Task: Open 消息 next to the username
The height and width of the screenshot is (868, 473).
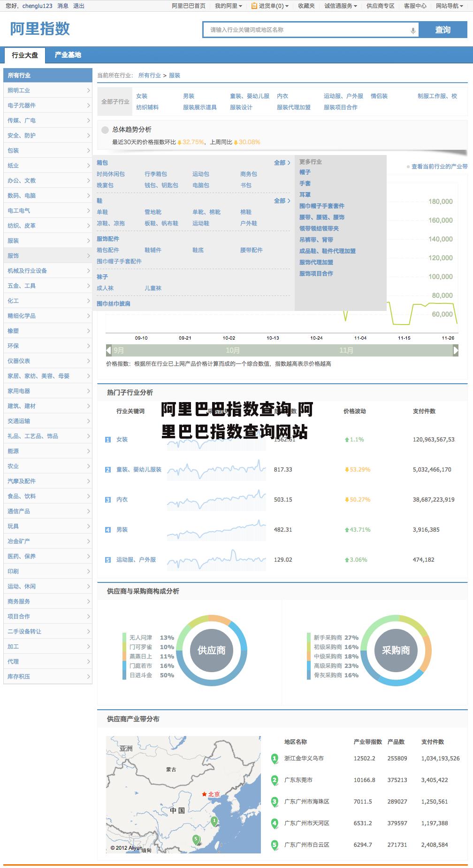Action: tap(63, 6)
